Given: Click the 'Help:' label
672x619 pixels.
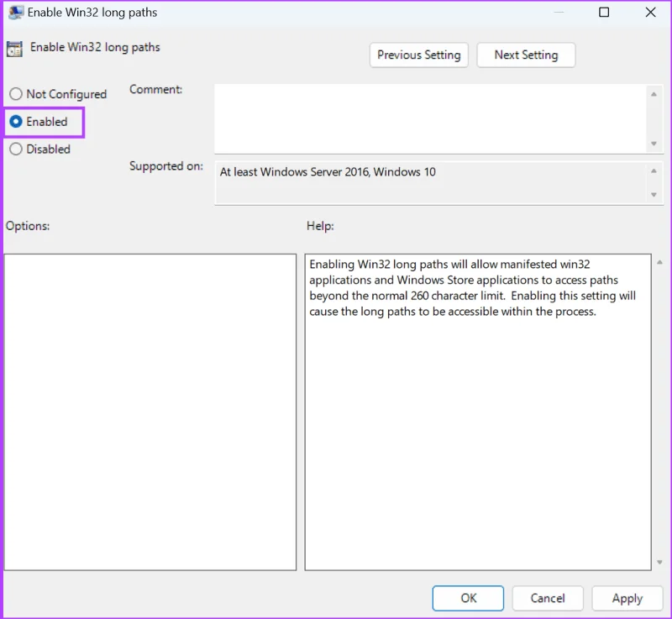Looking at the screenshot, I should pos(320,226).
